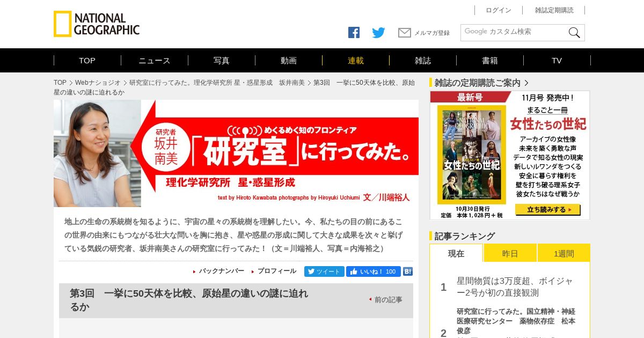Click the ツイート tweet button
This screenshot has height=338, width=644.
324,271
